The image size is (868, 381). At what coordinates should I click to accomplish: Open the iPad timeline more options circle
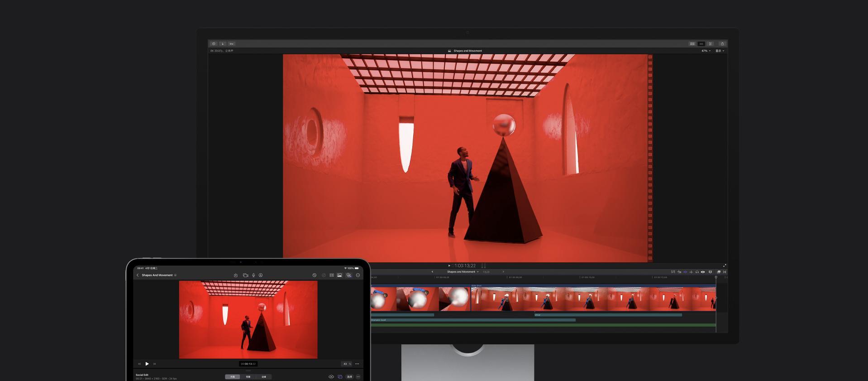358,377
